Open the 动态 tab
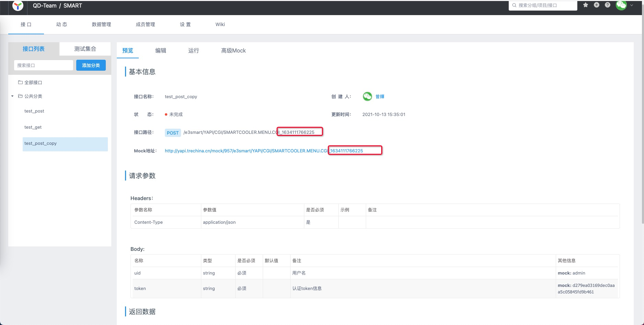The image size is (644, 325). (x=62, y=24)
